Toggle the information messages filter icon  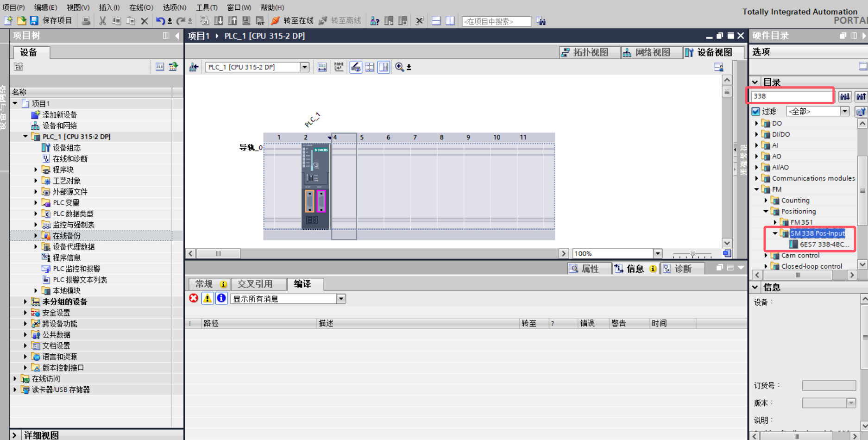tap(221, 298)
